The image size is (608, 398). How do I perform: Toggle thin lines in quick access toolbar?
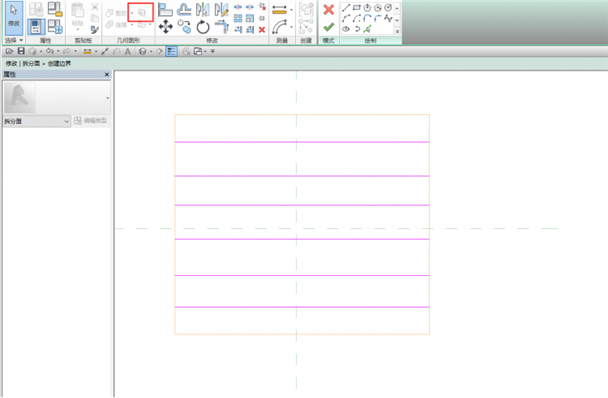click(x=171, y=51)
